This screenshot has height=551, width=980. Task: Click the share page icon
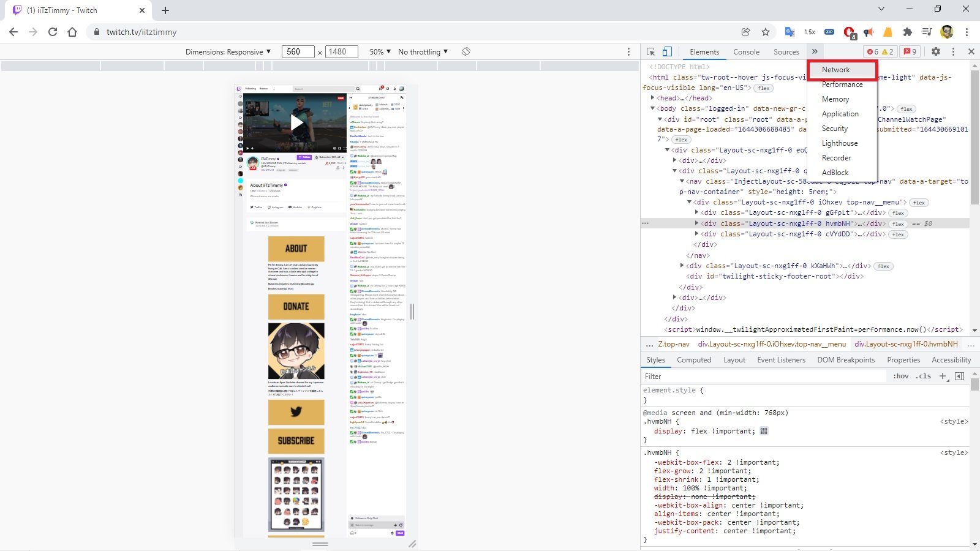pos(746,32)
